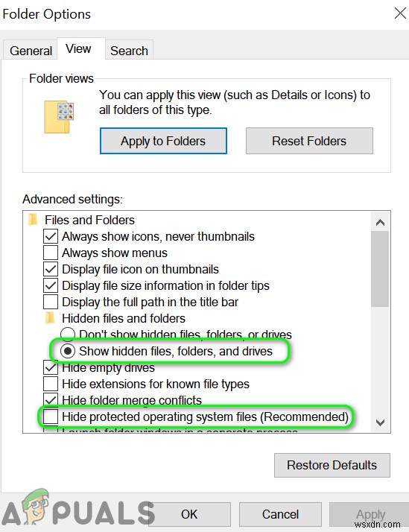Select Don't show hidden files radio button

pyautogui.click(x=68, y=335)
